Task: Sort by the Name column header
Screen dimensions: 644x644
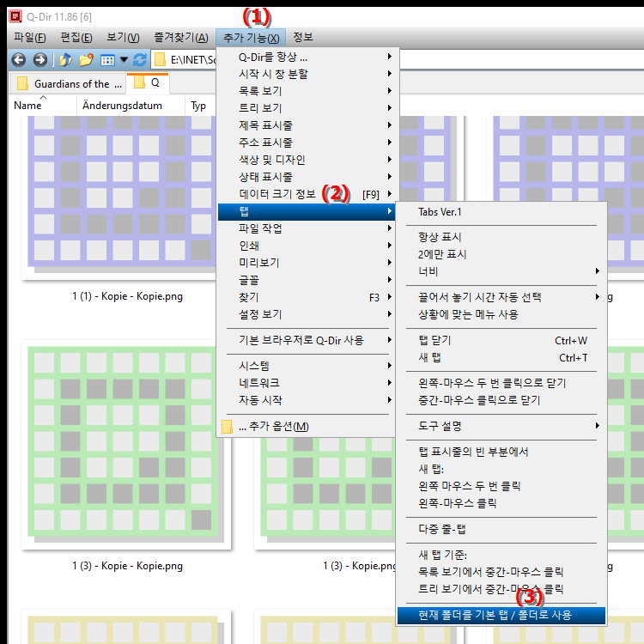Action: pyautogui.click(x=43, y=106)
